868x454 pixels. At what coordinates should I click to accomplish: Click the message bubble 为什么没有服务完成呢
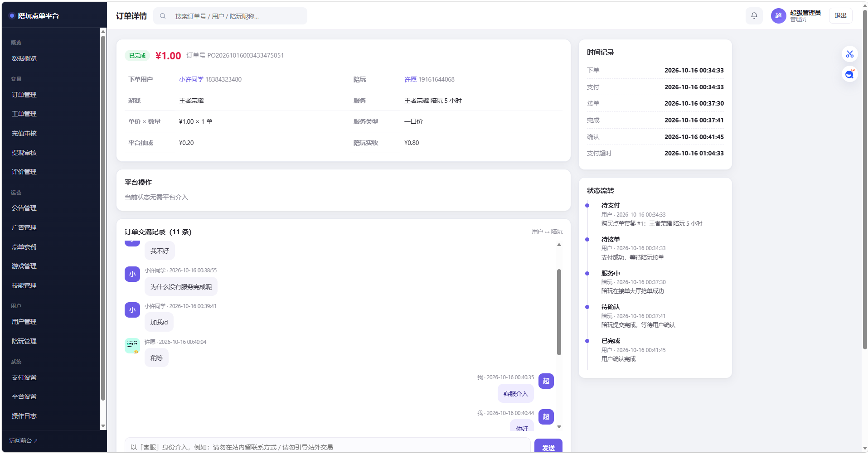(181, 287)
